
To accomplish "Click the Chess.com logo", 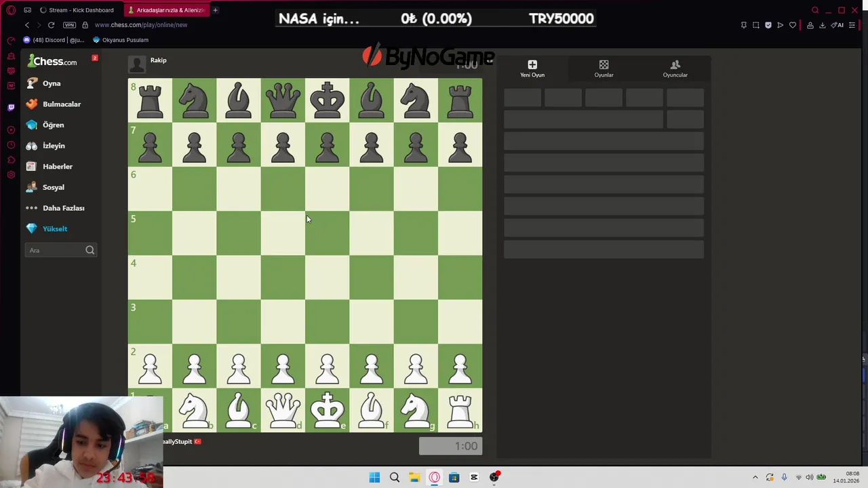I will (x=52, y=62).
